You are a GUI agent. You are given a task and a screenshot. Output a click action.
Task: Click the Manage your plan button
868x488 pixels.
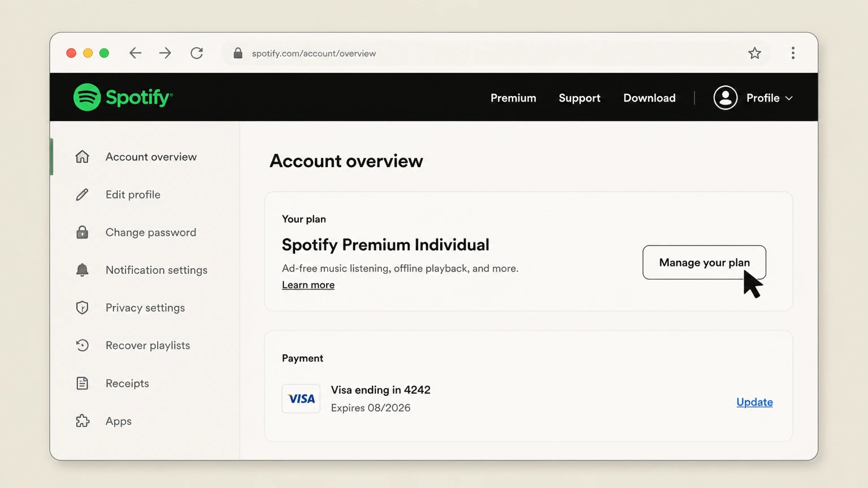coord(704,262)
